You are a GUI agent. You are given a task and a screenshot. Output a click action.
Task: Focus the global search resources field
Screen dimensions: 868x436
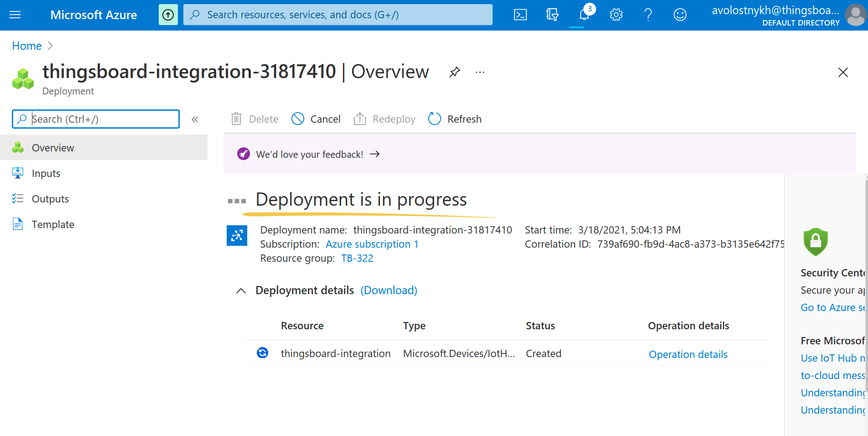point(338,15)
